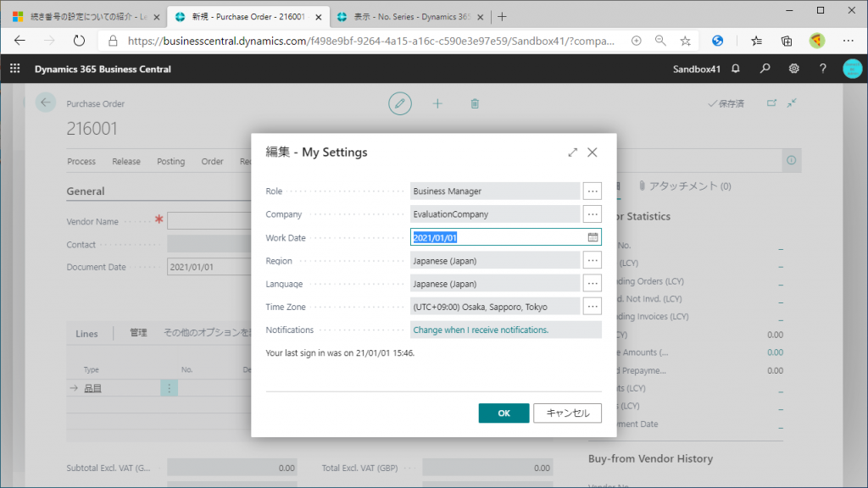Open the Time Zone lookup ellipsis button

pyautogui.click(x=593, y=307)
